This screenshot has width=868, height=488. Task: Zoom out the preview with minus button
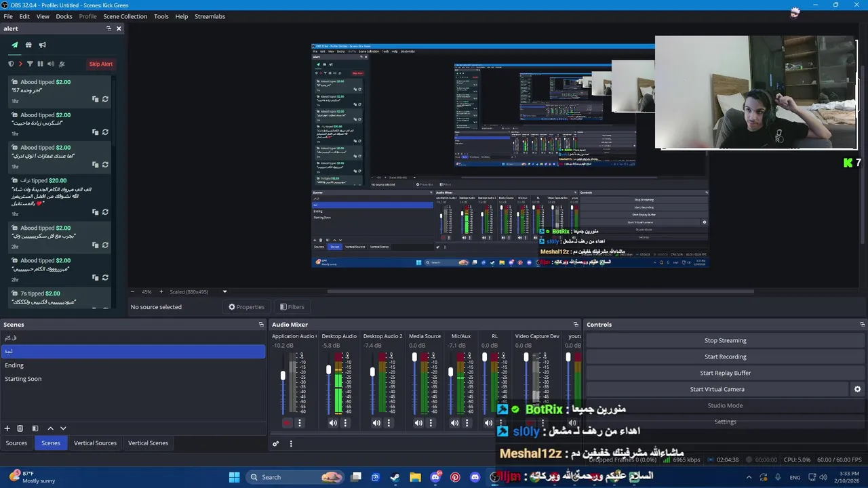point(132,291)
